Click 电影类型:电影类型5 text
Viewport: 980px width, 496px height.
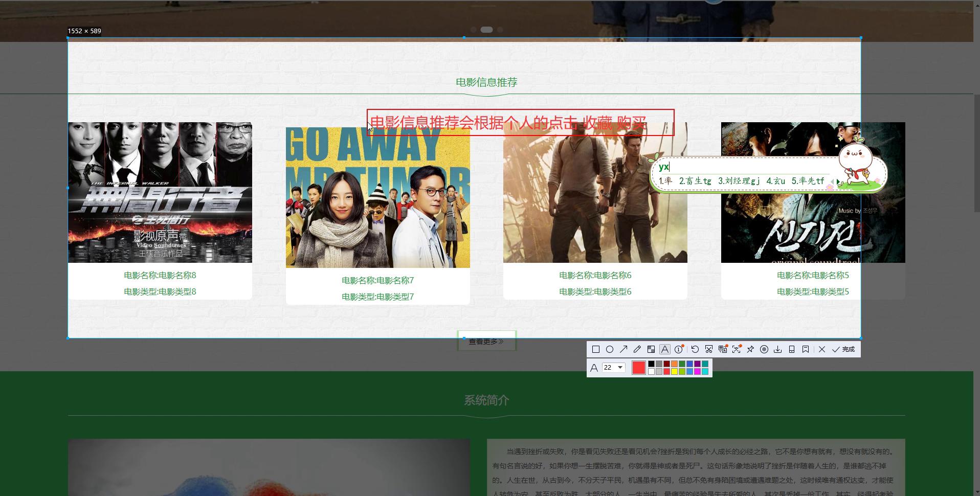click(813, 291)
